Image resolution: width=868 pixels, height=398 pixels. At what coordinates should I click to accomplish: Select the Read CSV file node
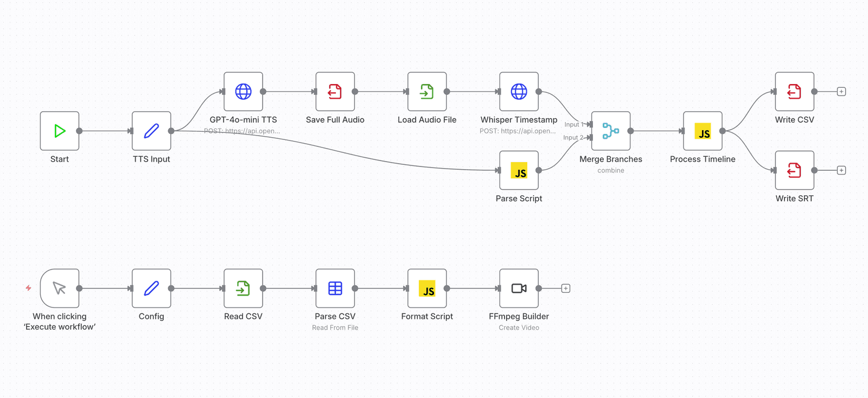pos(243,288)
